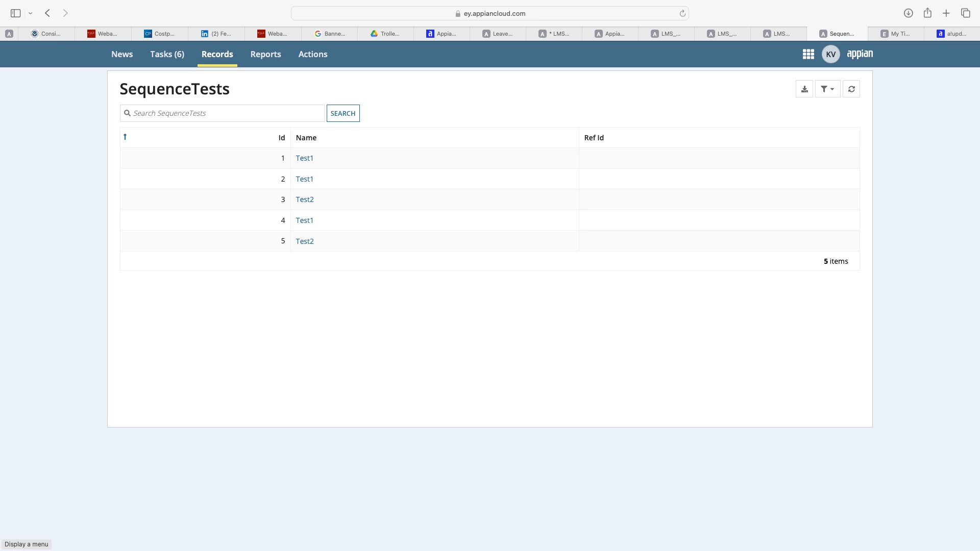Open the Test2 record with Id 3
The height and width of the screenshot is (551, 980).
click(305, 199)
